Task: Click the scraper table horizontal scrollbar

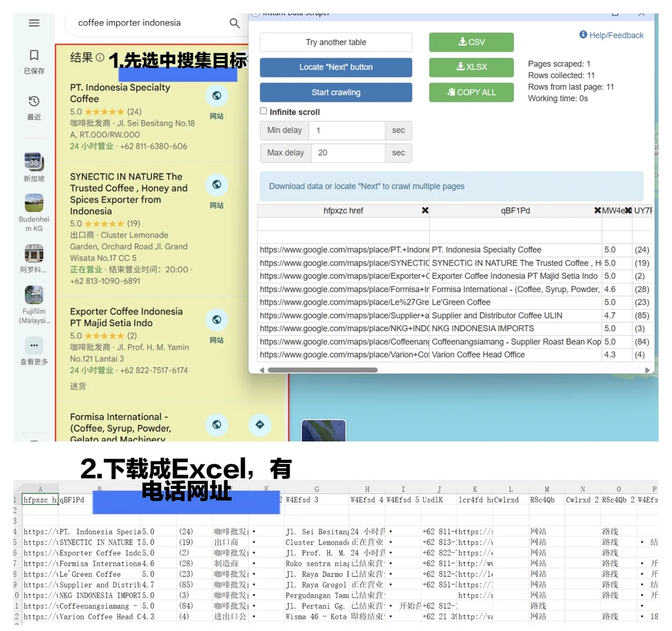Action: pyautogui.click(x=322, y=370)
